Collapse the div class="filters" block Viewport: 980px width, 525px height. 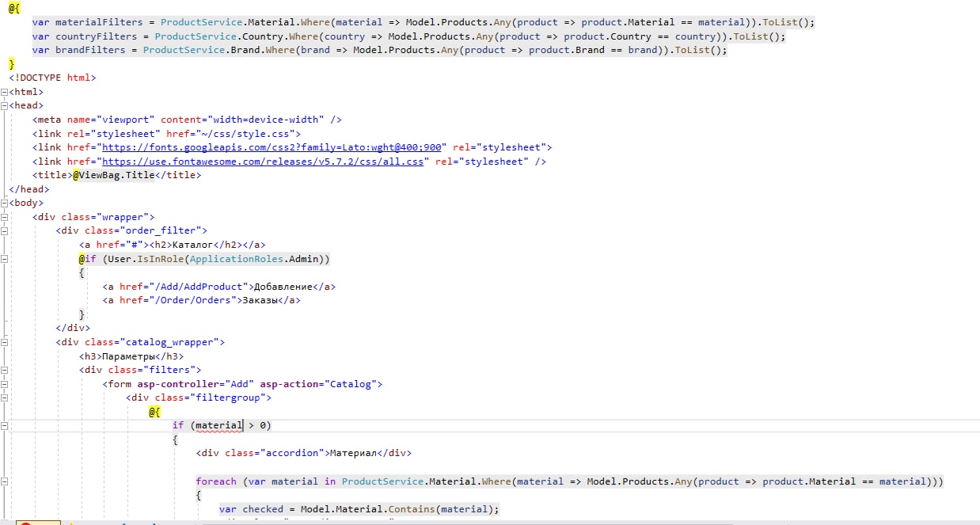click(5, 370)
